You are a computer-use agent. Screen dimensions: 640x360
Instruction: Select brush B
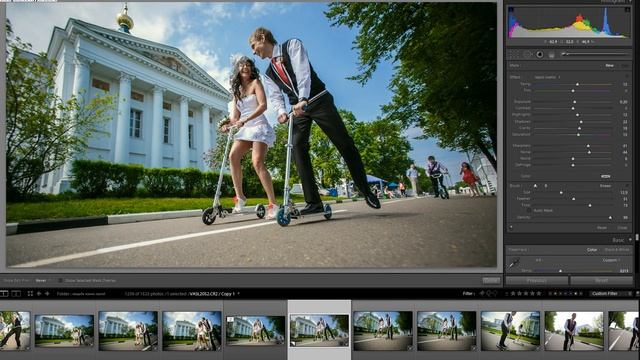(546, 186)
